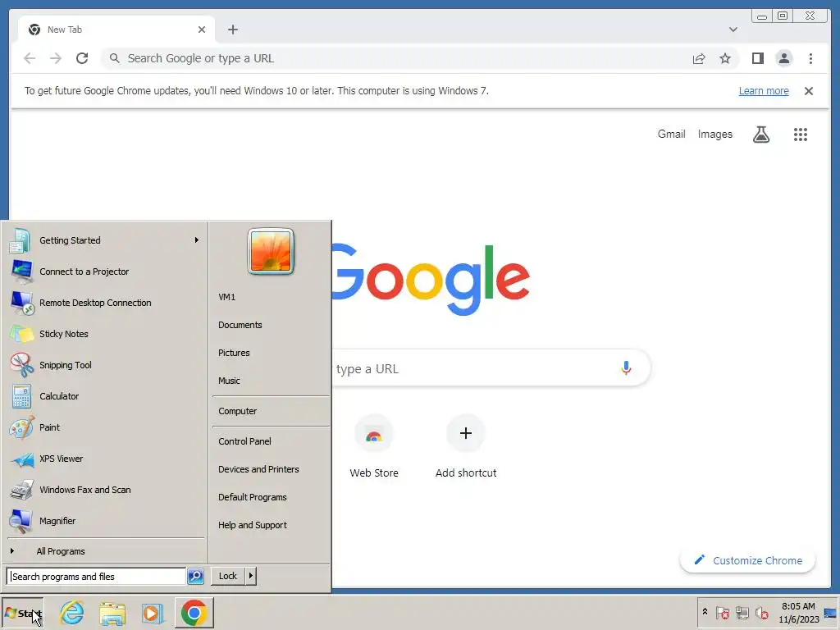Open Gmail link
This screenshot has height=630, width=840.
(x=671, y=134)
